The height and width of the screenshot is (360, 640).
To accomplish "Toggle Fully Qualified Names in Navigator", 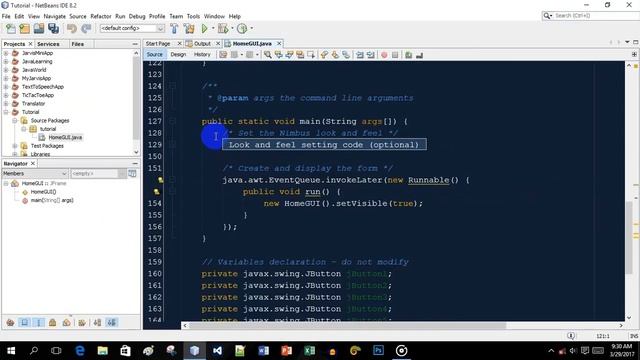I will (82, 322).
